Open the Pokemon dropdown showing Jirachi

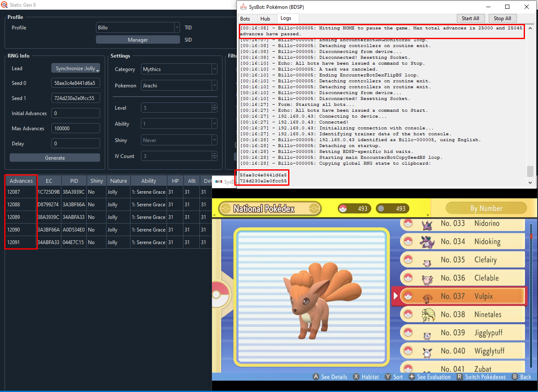[x=179, y=86]
